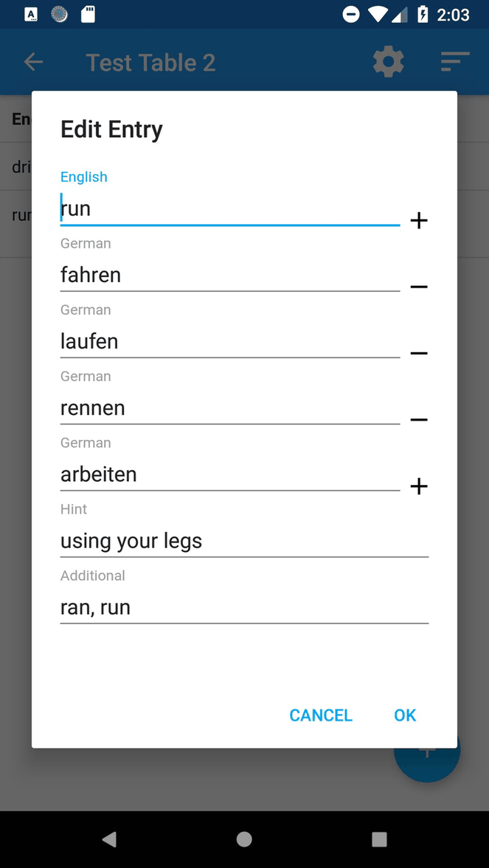The width and height of the screenshot is (489, 868).
Task: Add another German translation field
Action: [x=418, y=486]
